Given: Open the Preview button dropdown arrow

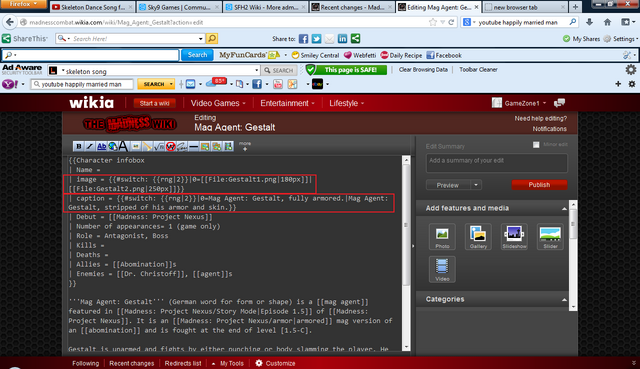Looking at the screenshot, I should click(476, 185).
